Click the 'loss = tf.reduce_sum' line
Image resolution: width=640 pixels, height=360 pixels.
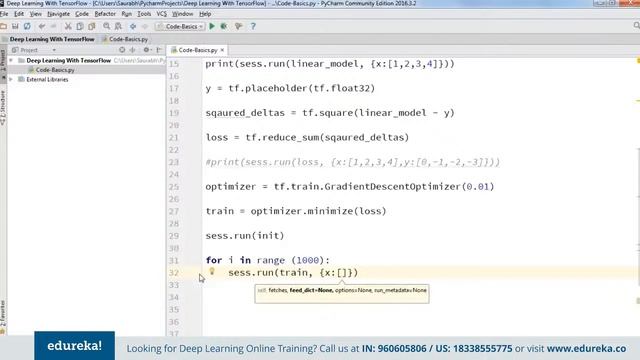click(x=307, y=138)
